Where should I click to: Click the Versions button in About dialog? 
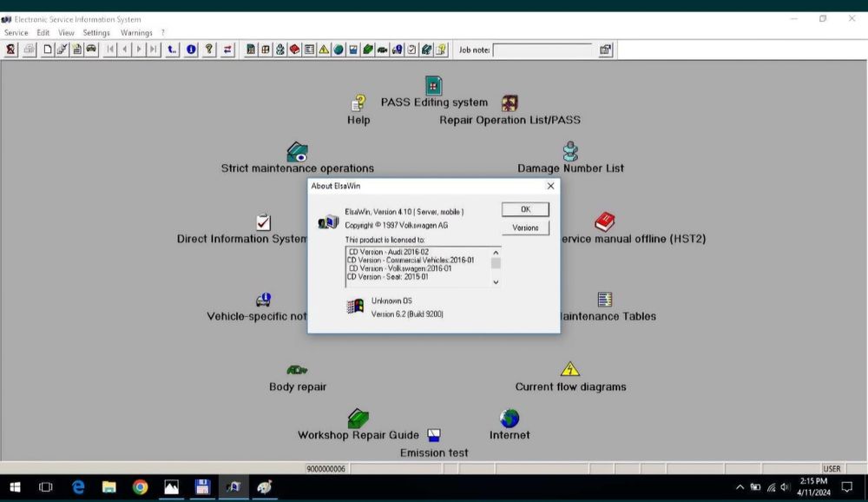tap(525, 228)
